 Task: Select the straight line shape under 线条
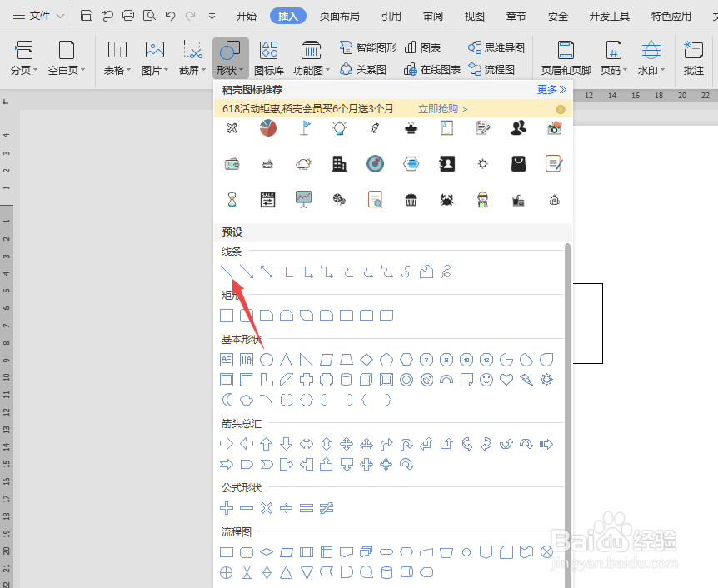227,272
